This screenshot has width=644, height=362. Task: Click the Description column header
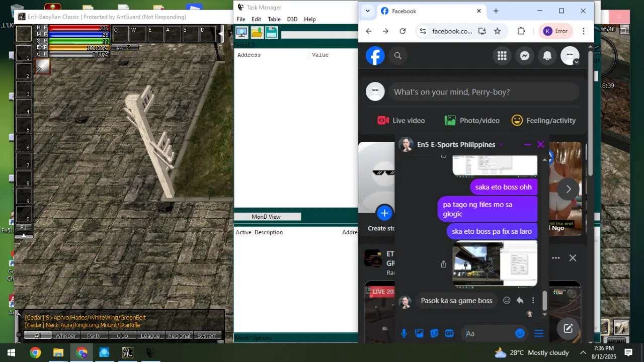269,232
